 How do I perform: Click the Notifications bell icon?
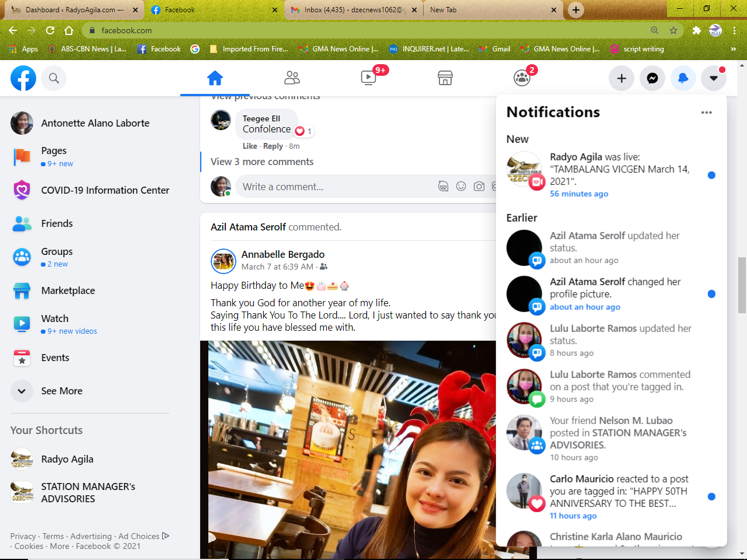coord(683,78)
